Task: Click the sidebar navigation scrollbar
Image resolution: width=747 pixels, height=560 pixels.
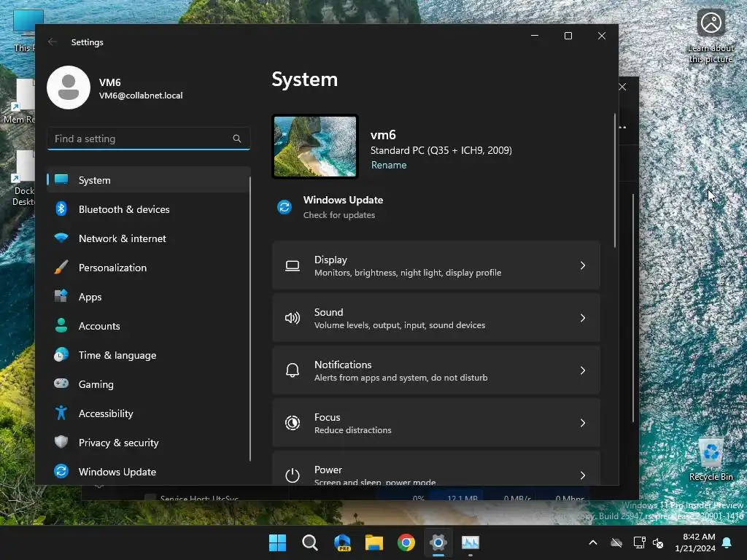Action: (x=250, y=318)
